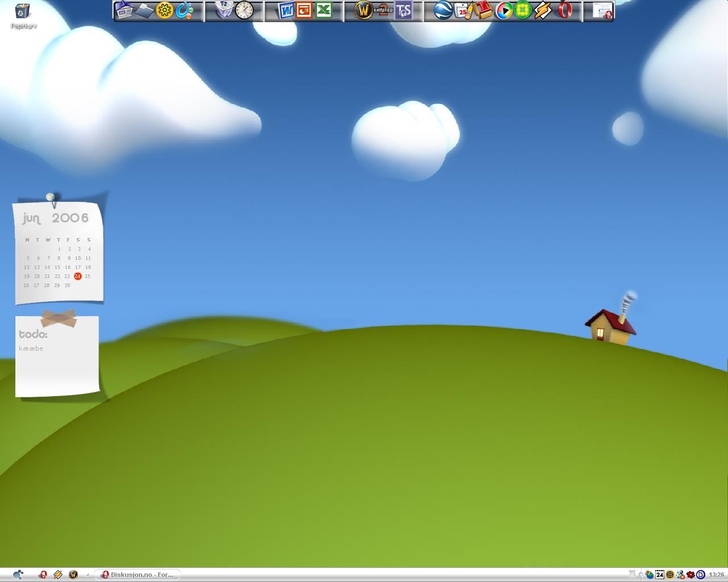
Task: Launch Winamp from the dock
Action: click(543, 10)
